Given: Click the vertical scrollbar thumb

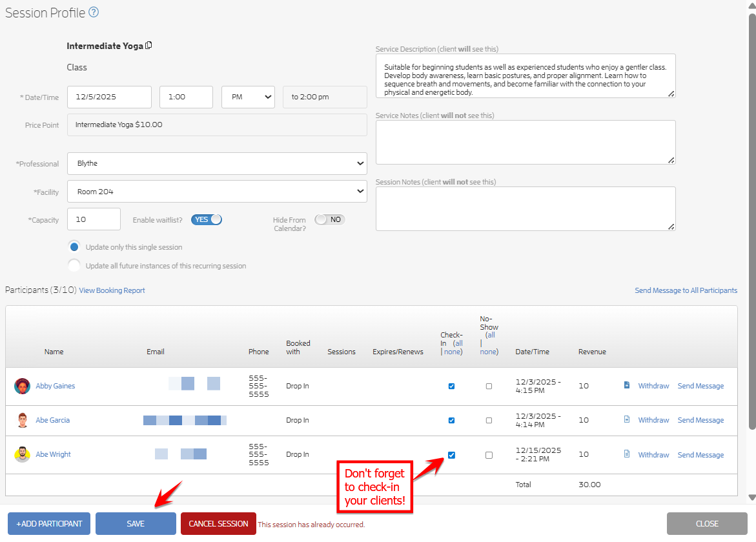Looking at the screenshot, I should point(752,221).
